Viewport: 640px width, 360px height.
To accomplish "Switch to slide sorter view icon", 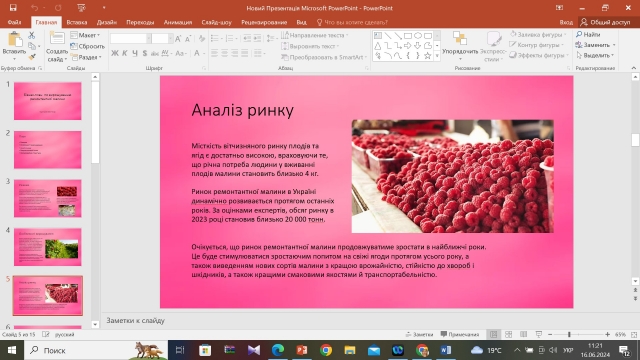I will point(509,334).
